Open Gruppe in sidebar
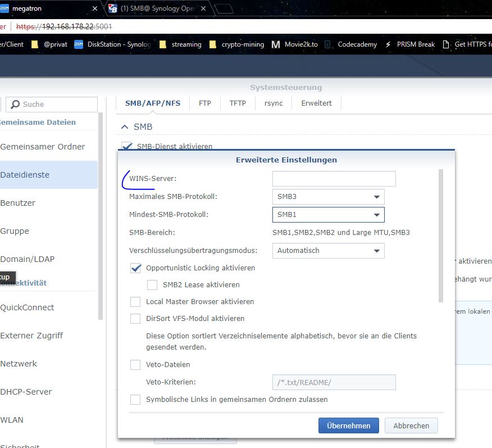Viewport: 492px width, 448px height. (49, 231)
